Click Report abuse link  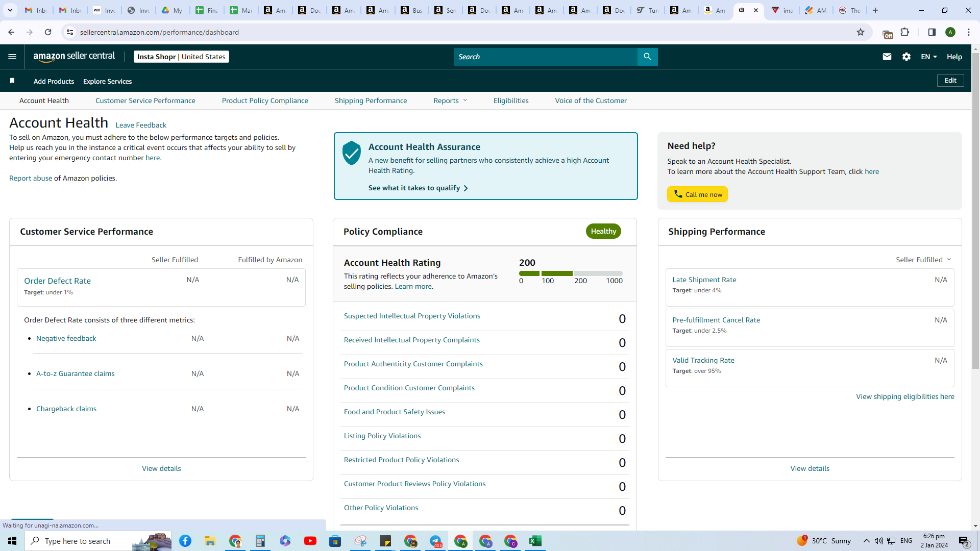31,178
